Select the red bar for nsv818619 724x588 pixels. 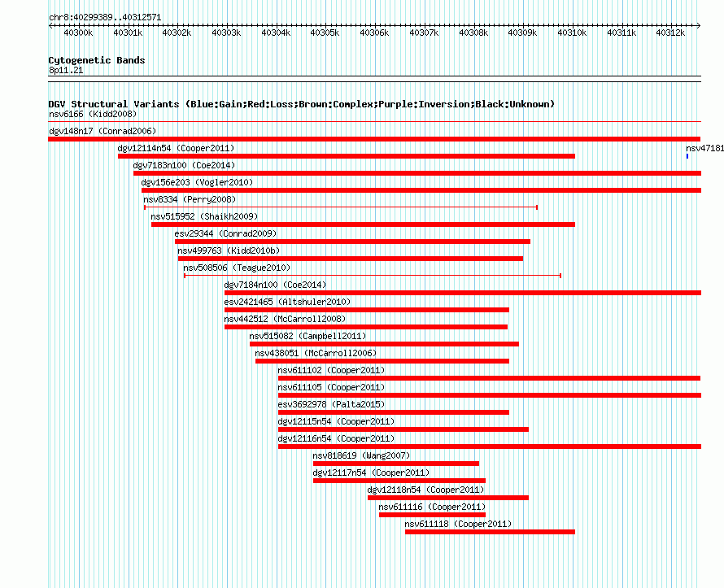pyautogui.click(x=396, y=464)
